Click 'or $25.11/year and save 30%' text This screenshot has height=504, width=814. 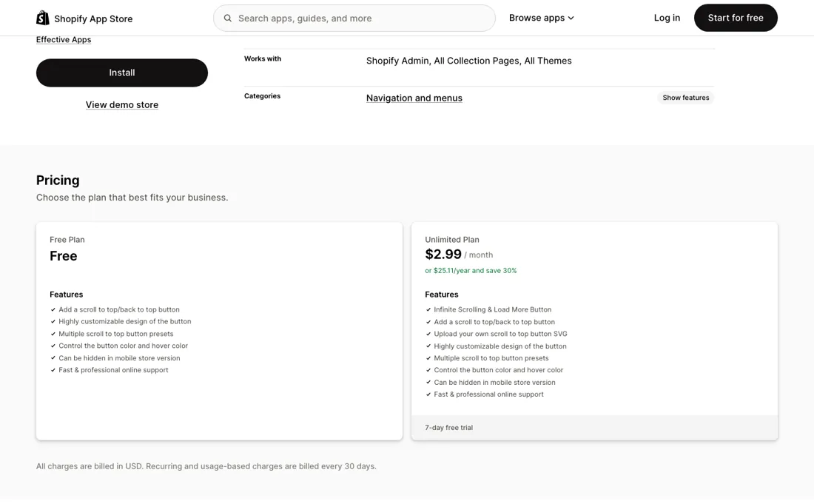click(471, 270)
